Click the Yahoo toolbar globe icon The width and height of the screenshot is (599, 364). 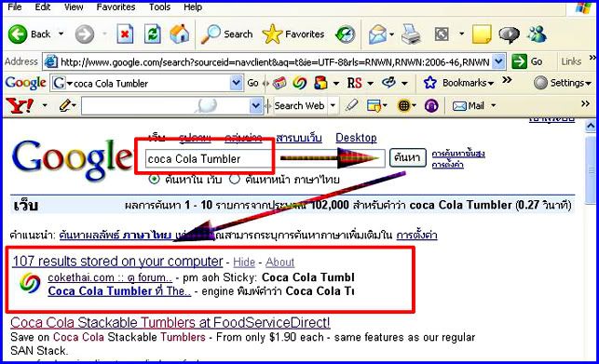pos(403,105)
